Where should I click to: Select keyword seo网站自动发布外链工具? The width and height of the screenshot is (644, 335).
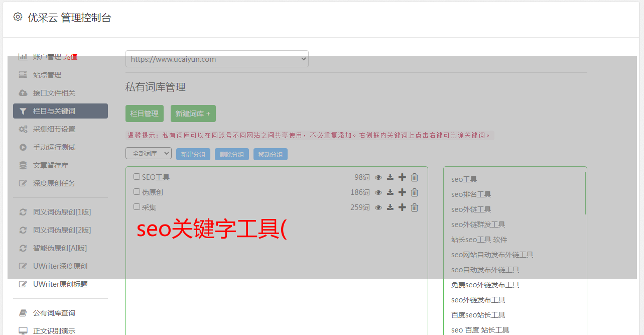tap(492, 255)
